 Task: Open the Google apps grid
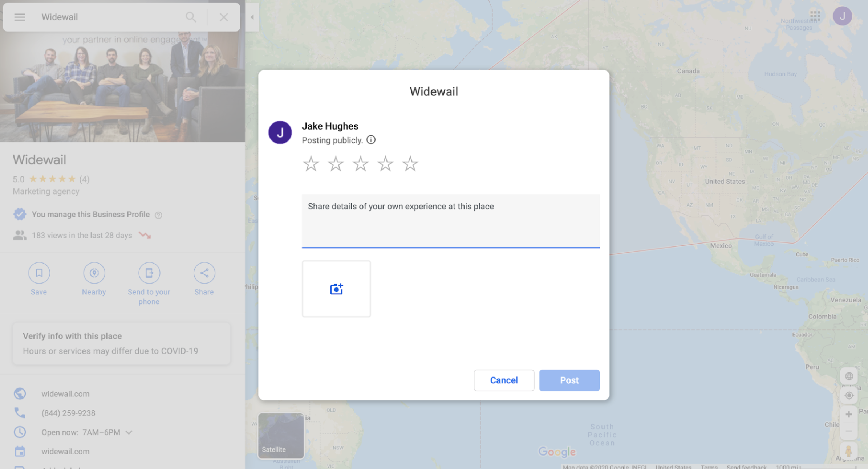pyautogui.click(x=815, y=16)
